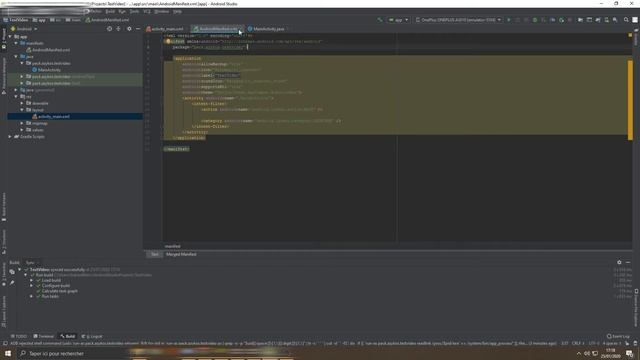
Task: Hide the Project panel with minus icon
Action: (x=138, y=29)
